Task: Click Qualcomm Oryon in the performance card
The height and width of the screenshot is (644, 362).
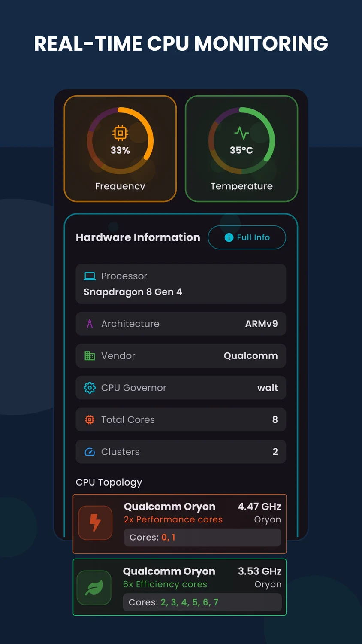Action: [x=170, y=507]
